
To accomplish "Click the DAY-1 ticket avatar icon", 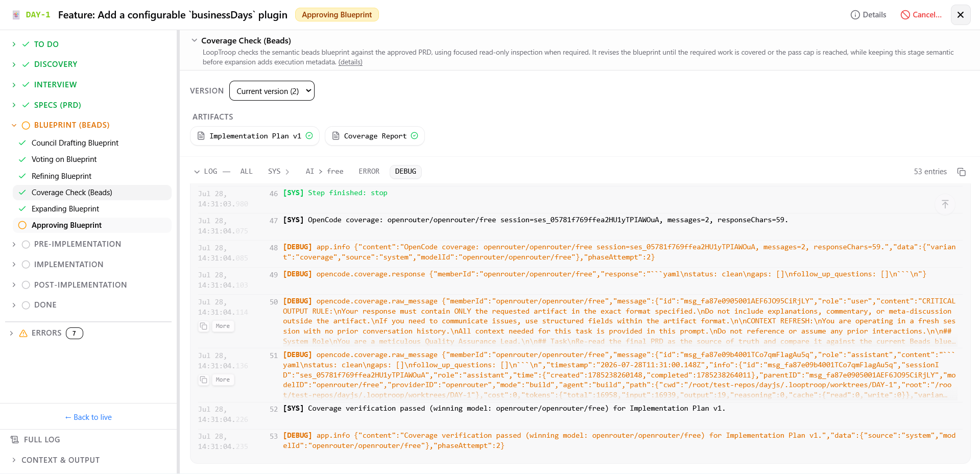I will pos(16,15).
